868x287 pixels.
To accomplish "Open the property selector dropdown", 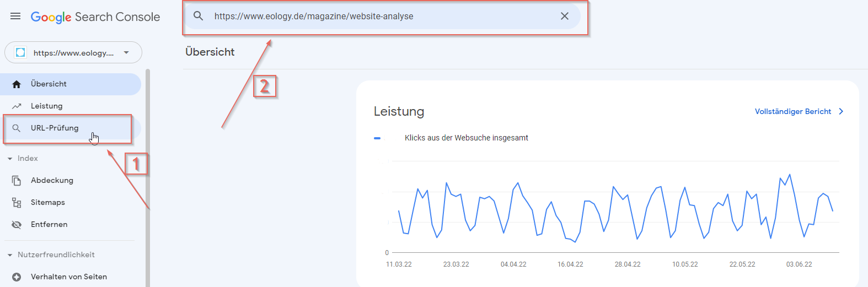I will [73, 52].
